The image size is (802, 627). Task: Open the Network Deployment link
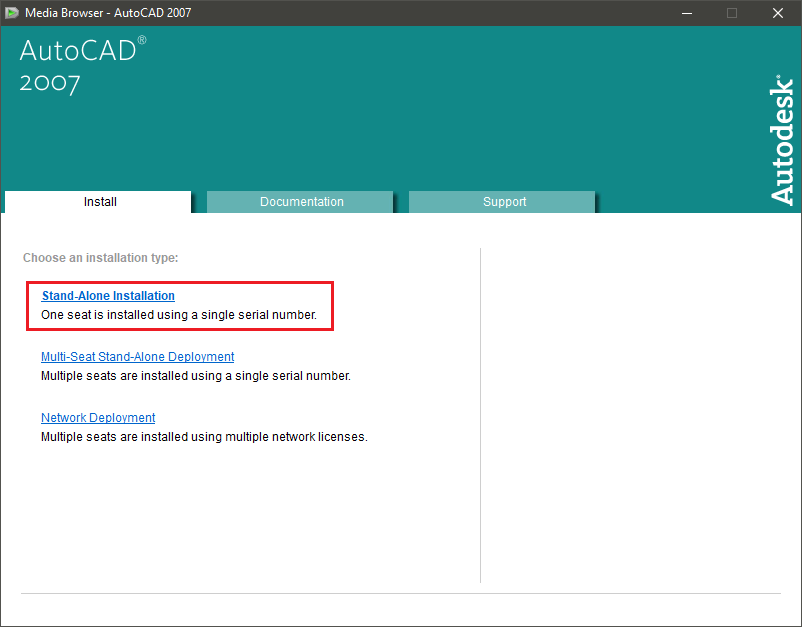98,417
